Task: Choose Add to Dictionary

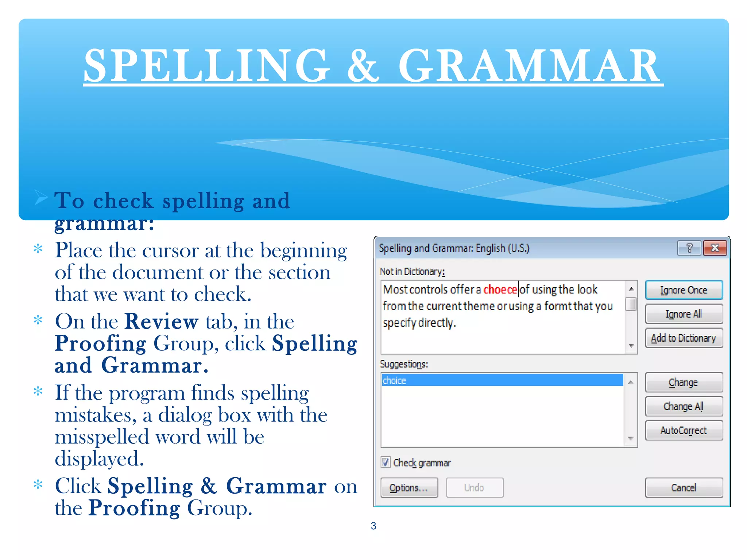Action: [684, 338]
